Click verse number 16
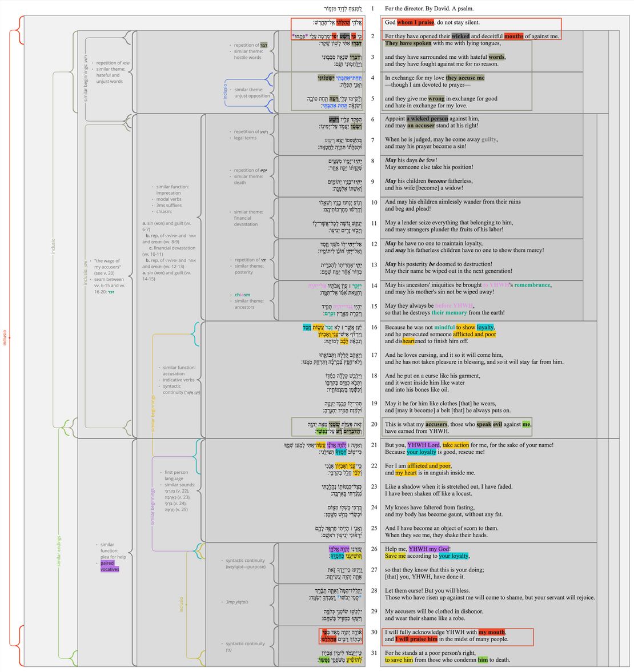This screenshot has height=672, width=634. (374, 327)
